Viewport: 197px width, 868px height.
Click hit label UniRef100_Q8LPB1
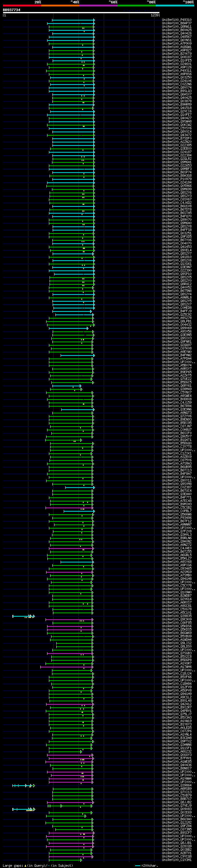[x=177, y=321]
